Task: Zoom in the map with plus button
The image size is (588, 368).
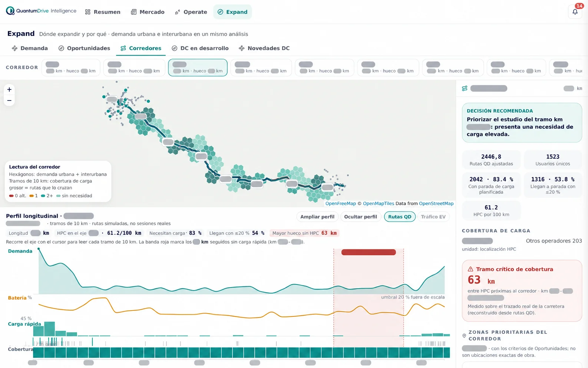Action: 9,89
